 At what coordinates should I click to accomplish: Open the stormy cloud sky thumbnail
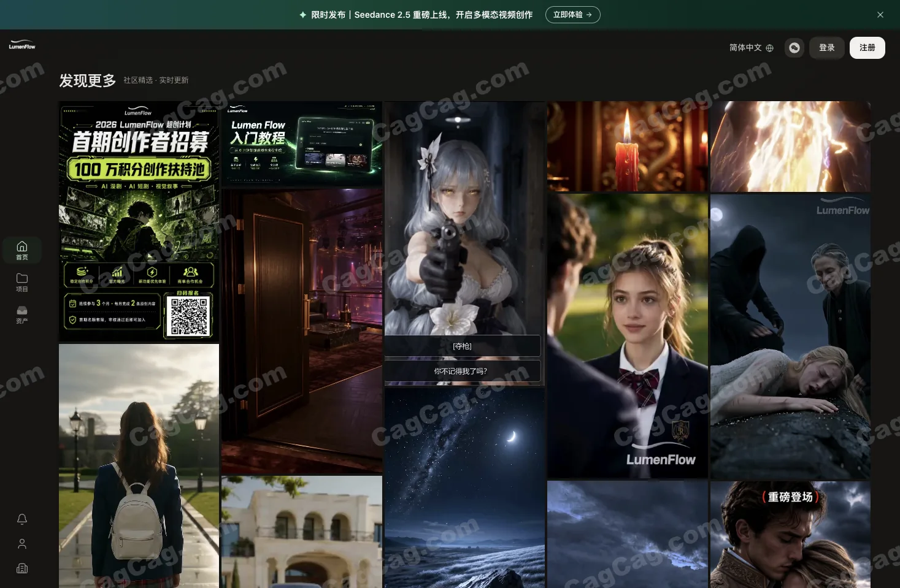click(x=628, y=535)
